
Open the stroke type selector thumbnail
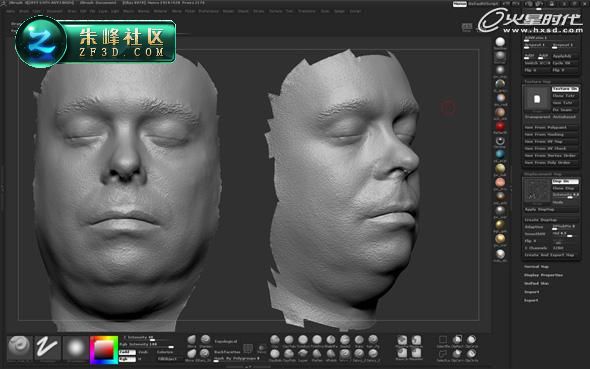coord(47,348)
